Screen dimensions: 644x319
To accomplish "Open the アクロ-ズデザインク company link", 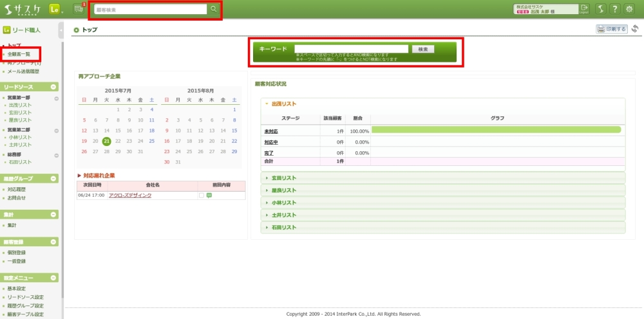I will pos(130,195).
